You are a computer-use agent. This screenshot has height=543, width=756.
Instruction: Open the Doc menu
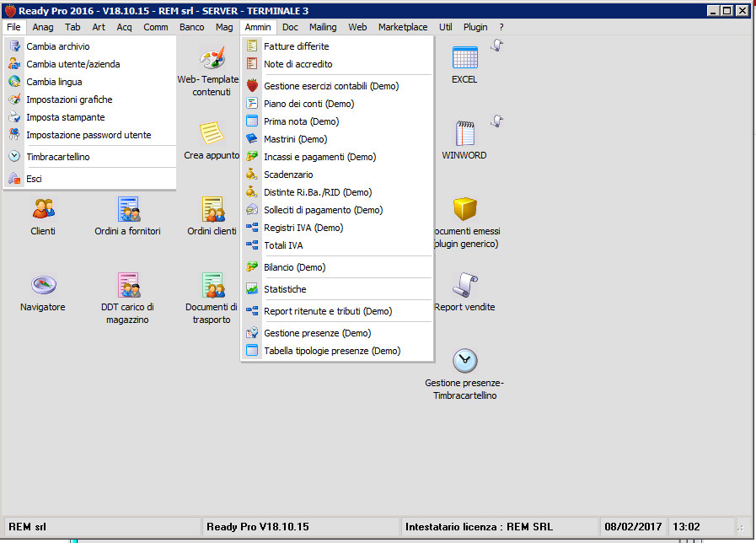pos(290,27)
